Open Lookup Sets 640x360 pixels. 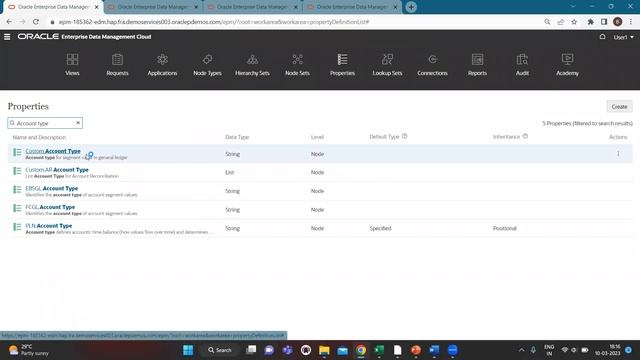coord(387,64)
